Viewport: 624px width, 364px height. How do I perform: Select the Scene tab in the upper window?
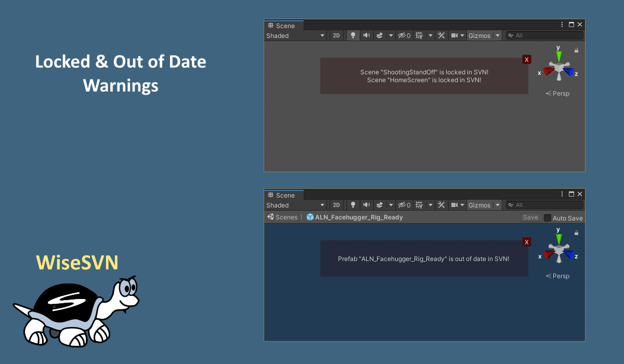point(284,25)
